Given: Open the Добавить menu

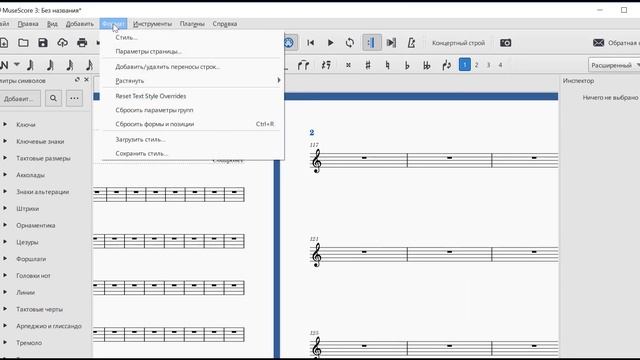Looking at the screenshot, I should (80, 24).
